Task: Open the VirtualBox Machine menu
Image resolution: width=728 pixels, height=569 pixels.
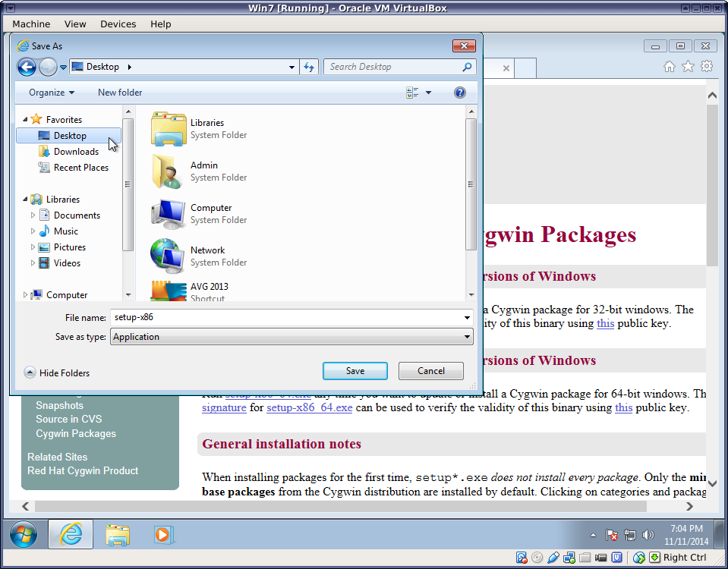Action: click(31, 24)
